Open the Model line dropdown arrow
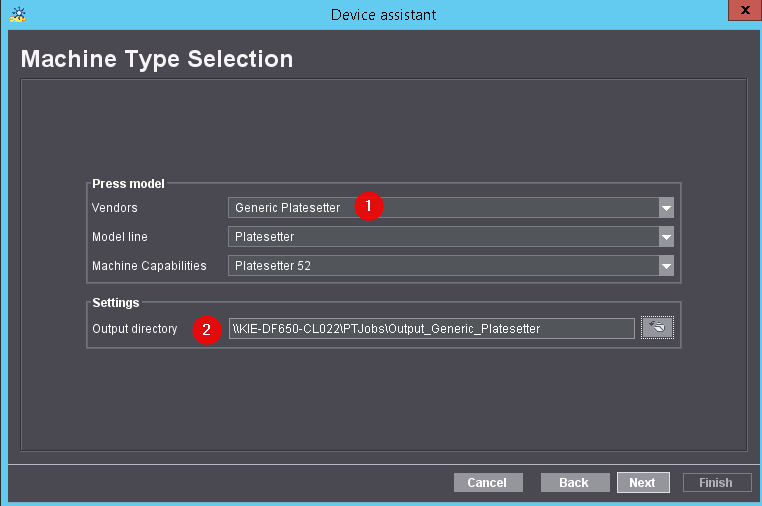This screenshot has width=762, height=506. (666, 237)
